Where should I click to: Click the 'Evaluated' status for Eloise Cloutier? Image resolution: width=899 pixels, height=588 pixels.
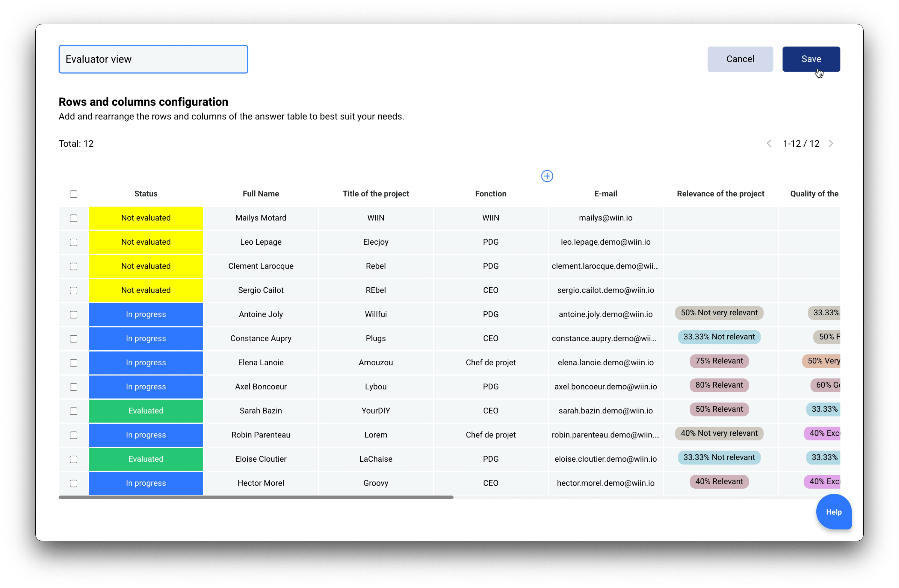146,459
